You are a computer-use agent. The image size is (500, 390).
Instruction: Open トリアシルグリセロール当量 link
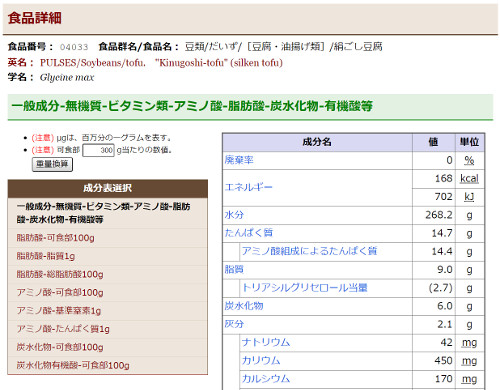[305, 287]
